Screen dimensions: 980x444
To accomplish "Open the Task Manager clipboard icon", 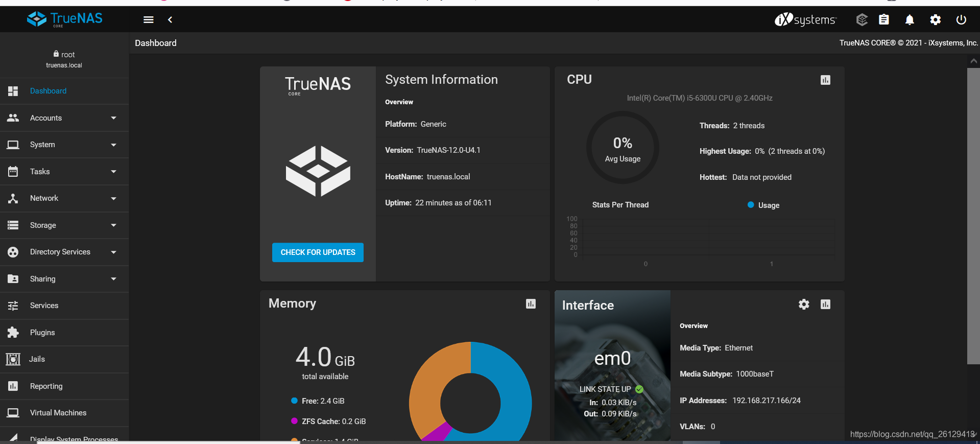I will 884,19.
